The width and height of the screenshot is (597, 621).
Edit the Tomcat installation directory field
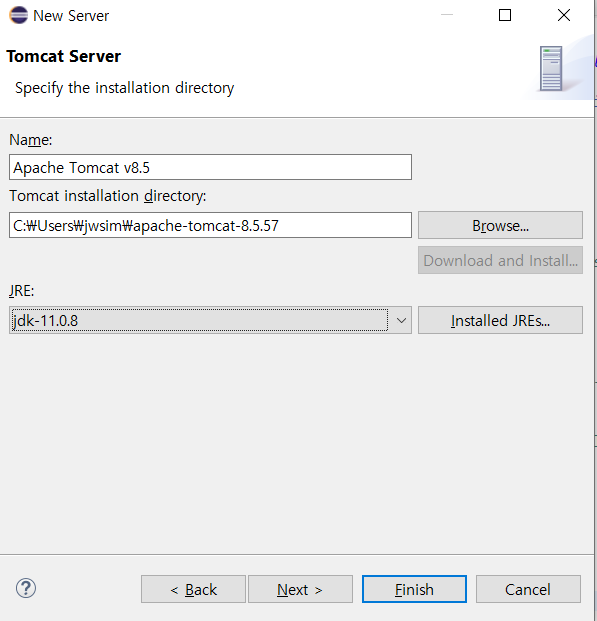click(x=210, y=225)
